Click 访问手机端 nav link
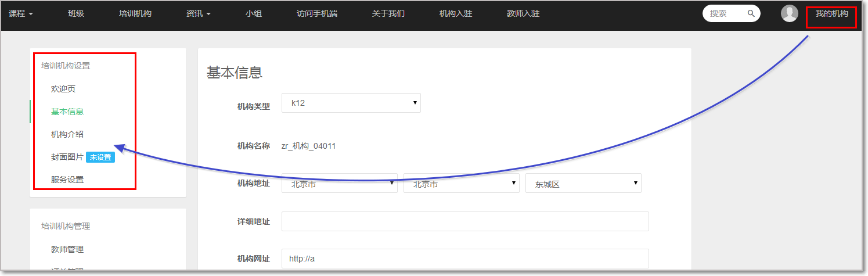Screen dimensions: 868x276 (317, 13)
